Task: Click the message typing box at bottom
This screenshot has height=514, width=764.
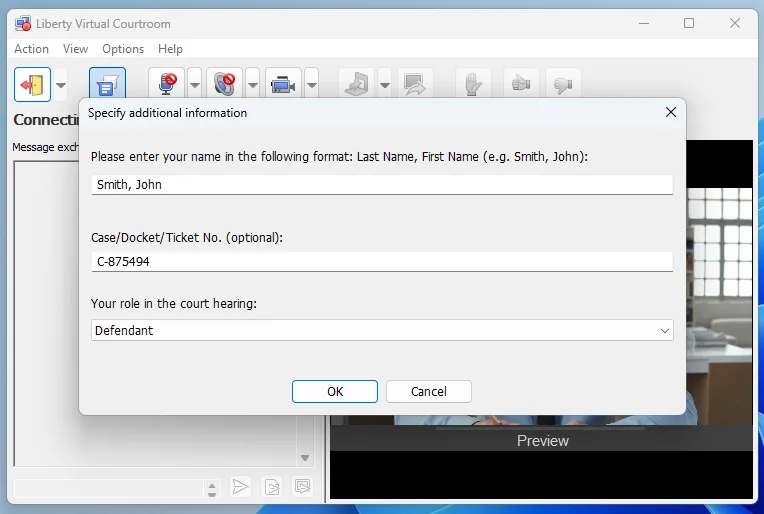Action: point(109,488)
